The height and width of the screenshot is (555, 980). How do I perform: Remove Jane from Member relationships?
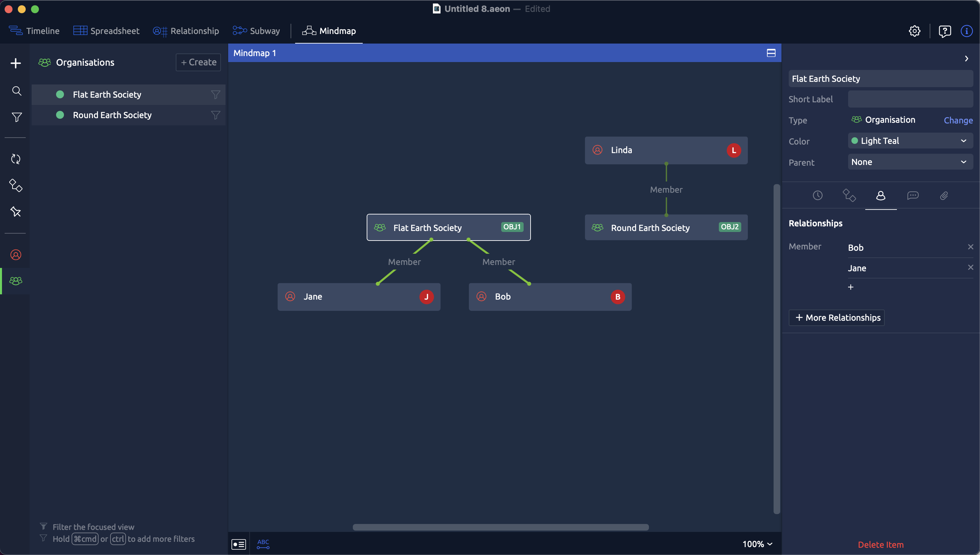[x=970, y=267]
